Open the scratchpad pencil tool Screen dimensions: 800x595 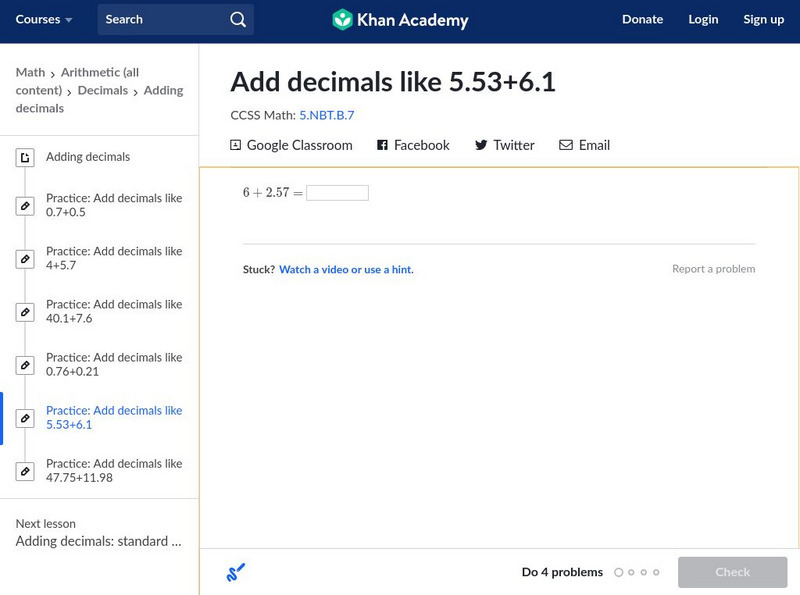pyautogui.click(x=236, y=573)
